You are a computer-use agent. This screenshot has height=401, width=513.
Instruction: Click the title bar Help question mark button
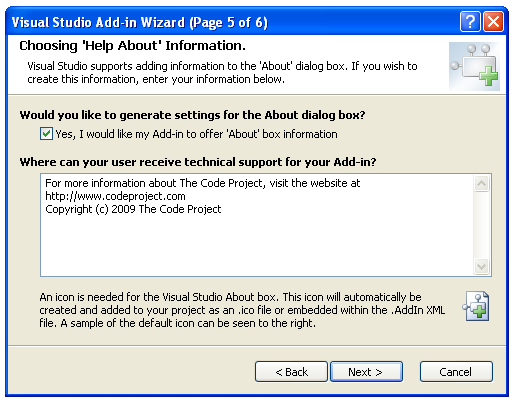click(x=470, y=22)
